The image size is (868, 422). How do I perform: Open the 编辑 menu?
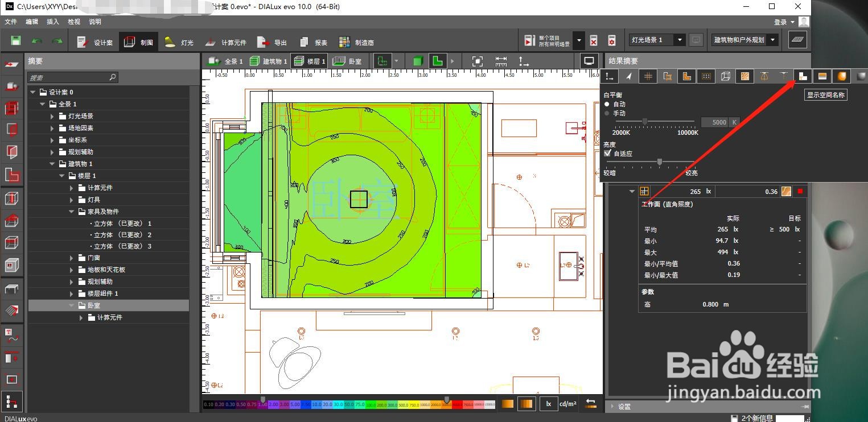[32, 22]
